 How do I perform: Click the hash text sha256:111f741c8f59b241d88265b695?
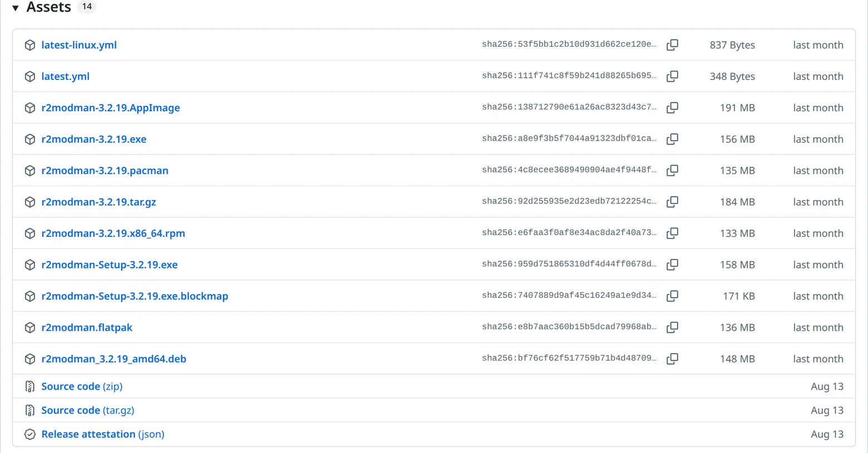coord(569,76)
